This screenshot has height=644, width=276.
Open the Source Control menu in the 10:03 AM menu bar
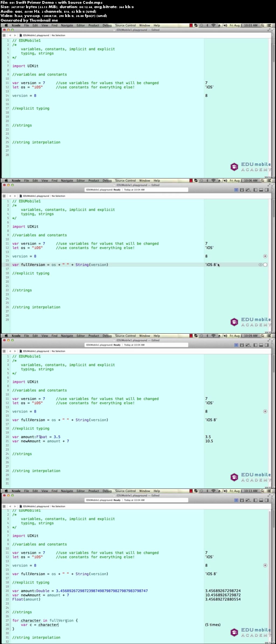click(x=125, y=25)
